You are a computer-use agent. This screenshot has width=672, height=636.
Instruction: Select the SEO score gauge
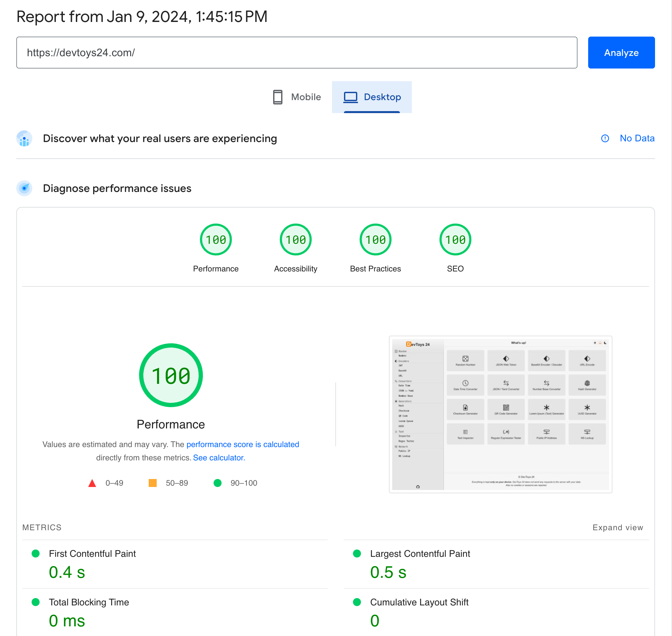pyautogui.click(x=455, y=240)
